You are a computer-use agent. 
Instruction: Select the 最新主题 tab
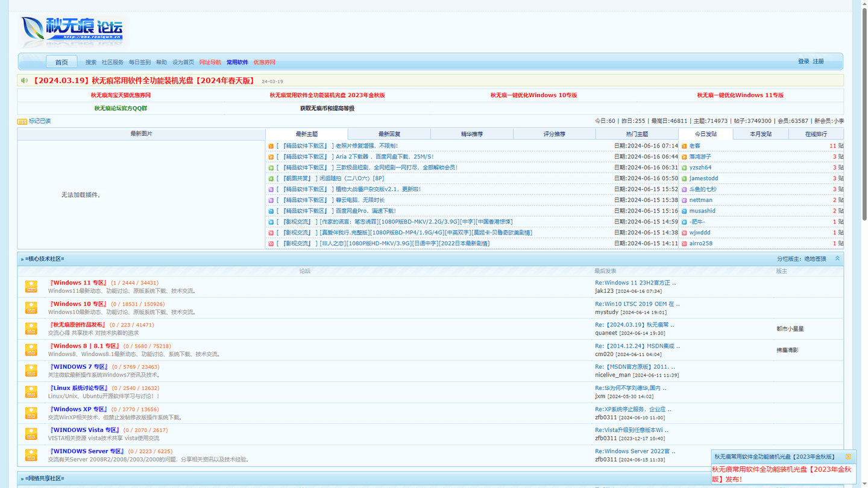[x=307, y=134]
